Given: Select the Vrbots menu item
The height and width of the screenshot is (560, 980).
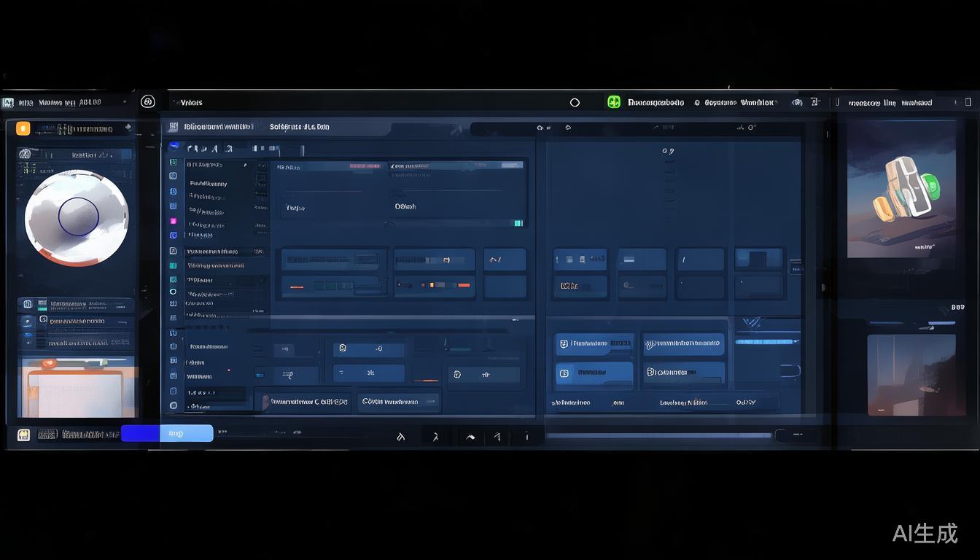Looking at the screenshot, I should 191,103.
